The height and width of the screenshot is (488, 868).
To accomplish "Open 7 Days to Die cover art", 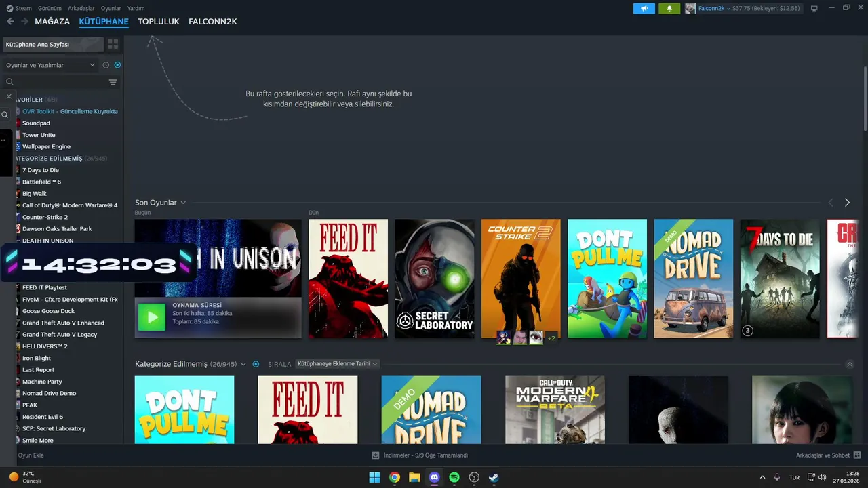I will coord(780,279).
